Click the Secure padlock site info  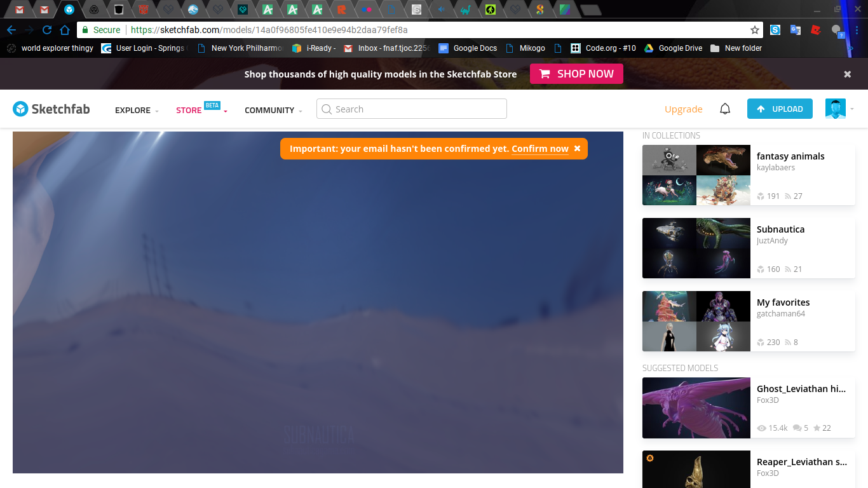point(101,30)
